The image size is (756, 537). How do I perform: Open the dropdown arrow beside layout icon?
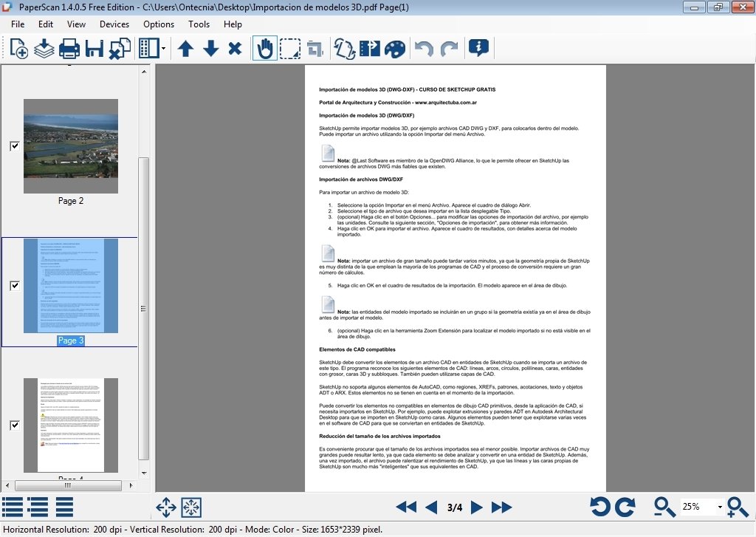pos(163,49)
